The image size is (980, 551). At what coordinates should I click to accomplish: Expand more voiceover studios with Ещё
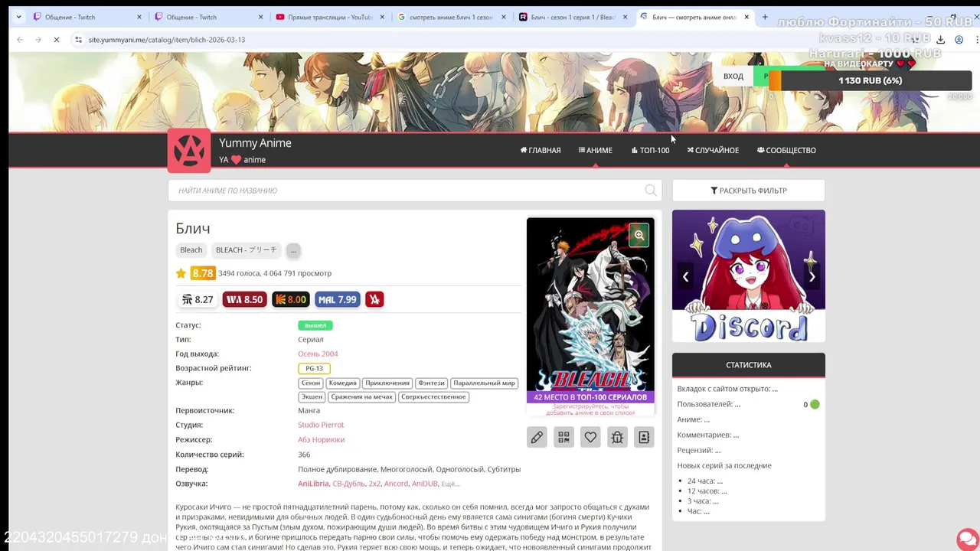coord(450,484)
